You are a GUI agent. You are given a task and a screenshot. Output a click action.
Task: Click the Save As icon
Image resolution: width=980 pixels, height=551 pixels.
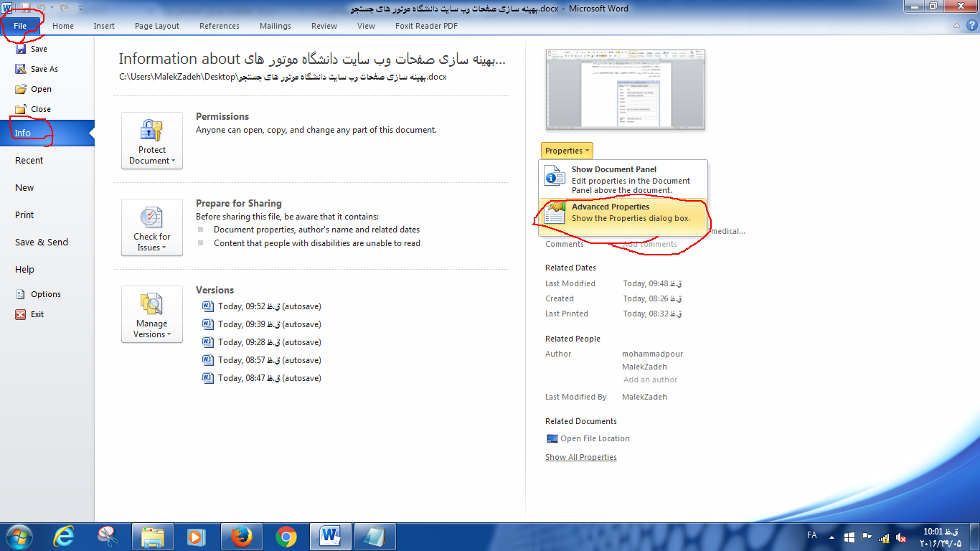click(x=21, y=69)
